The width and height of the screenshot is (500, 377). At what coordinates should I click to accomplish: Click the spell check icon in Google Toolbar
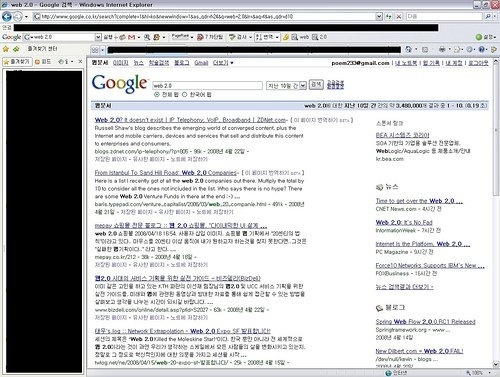click(x=232, y=37)
